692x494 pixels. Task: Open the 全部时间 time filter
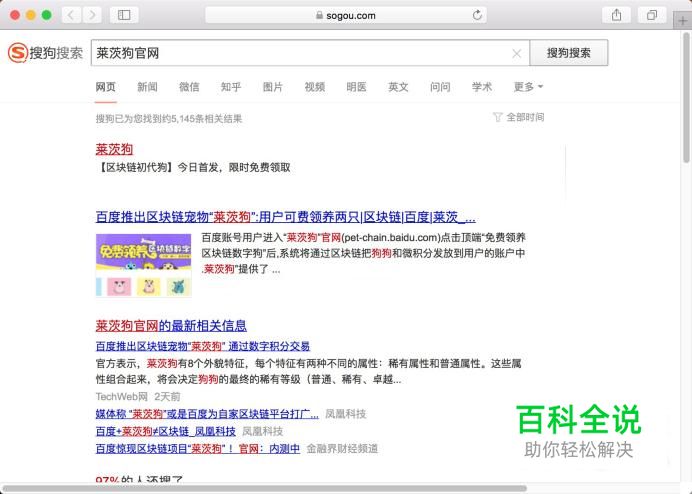(x=519, y=117)
